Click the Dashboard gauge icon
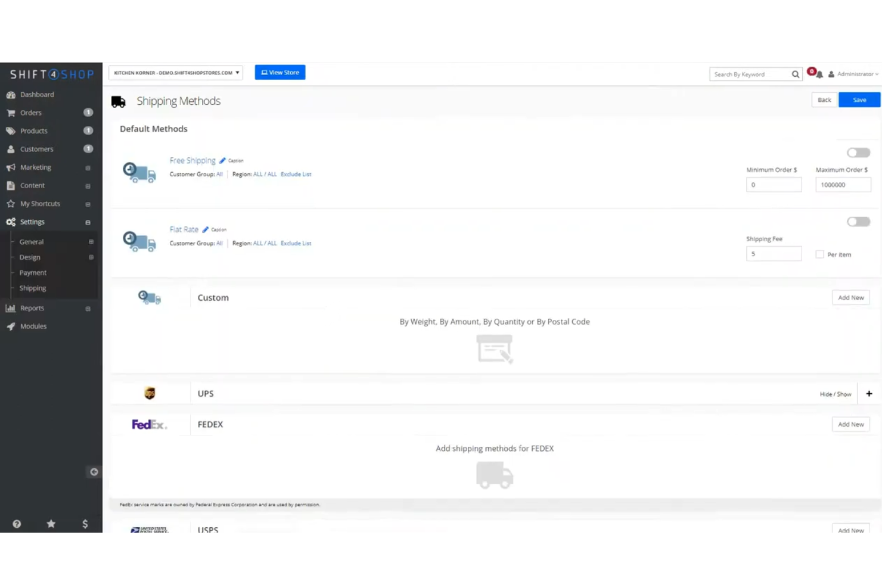 point(11,95)
